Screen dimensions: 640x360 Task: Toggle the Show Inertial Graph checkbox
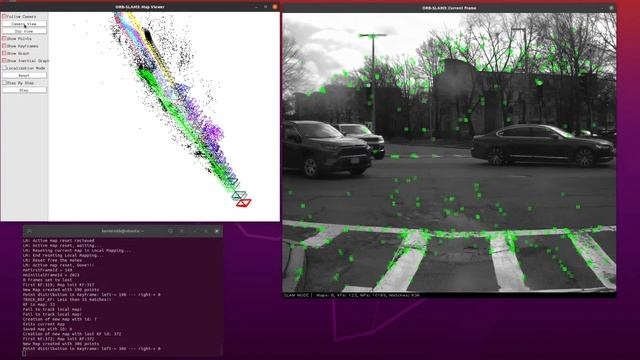click(x=4, y=60)
